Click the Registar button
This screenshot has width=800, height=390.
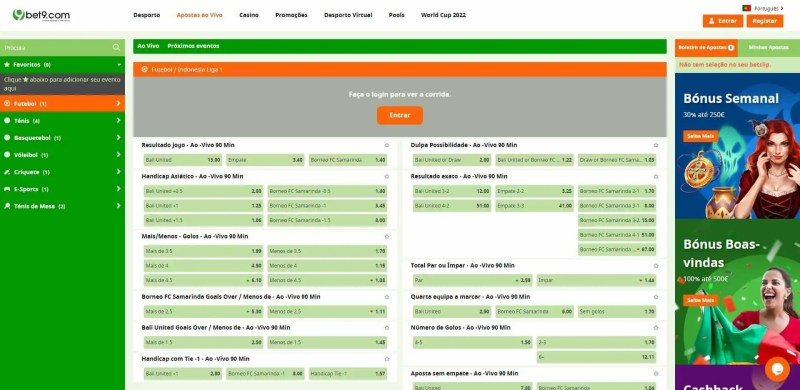tap(765, 21)
